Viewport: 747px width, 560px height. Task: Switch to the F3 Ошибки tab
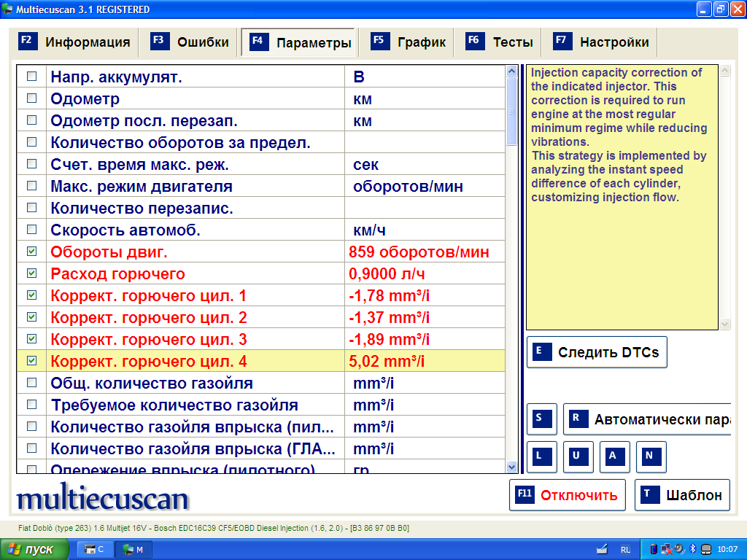tap(189, 42)
